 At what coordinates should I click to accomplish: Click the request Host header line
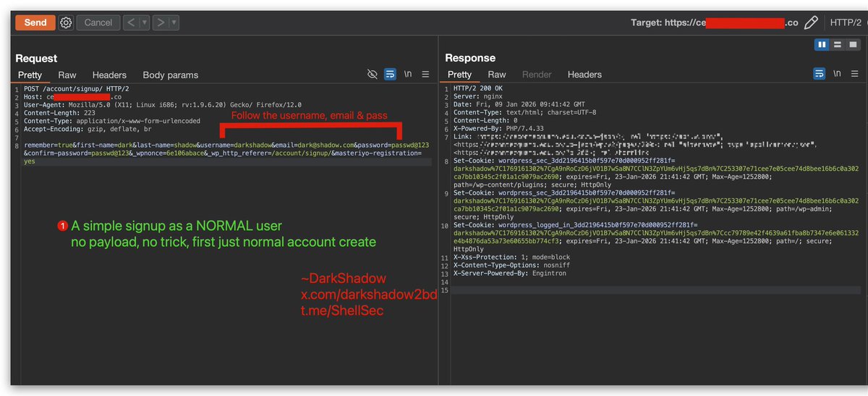[x=72, y=96]
